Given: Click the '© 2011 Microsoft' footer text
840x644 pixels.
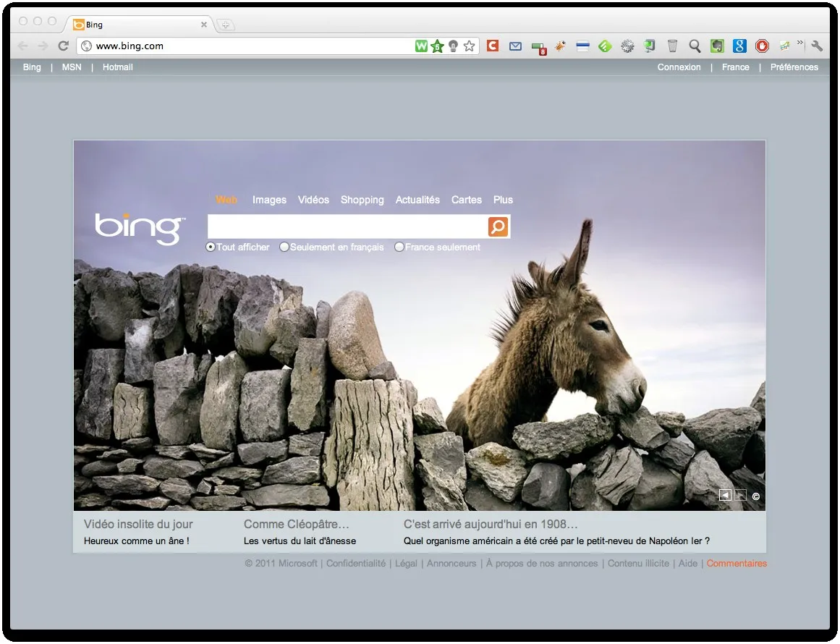Looking at the screenshot, I should [281, 564].
